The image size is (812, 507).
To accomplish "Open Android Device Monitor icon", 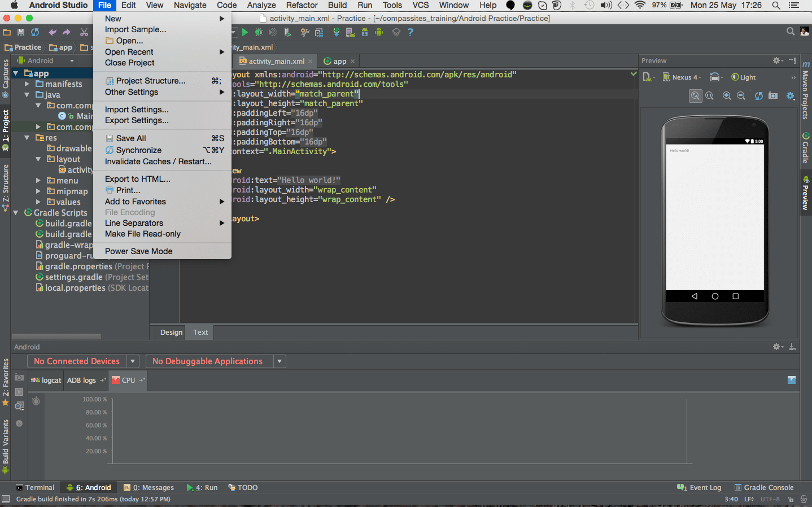I will 379,32.
